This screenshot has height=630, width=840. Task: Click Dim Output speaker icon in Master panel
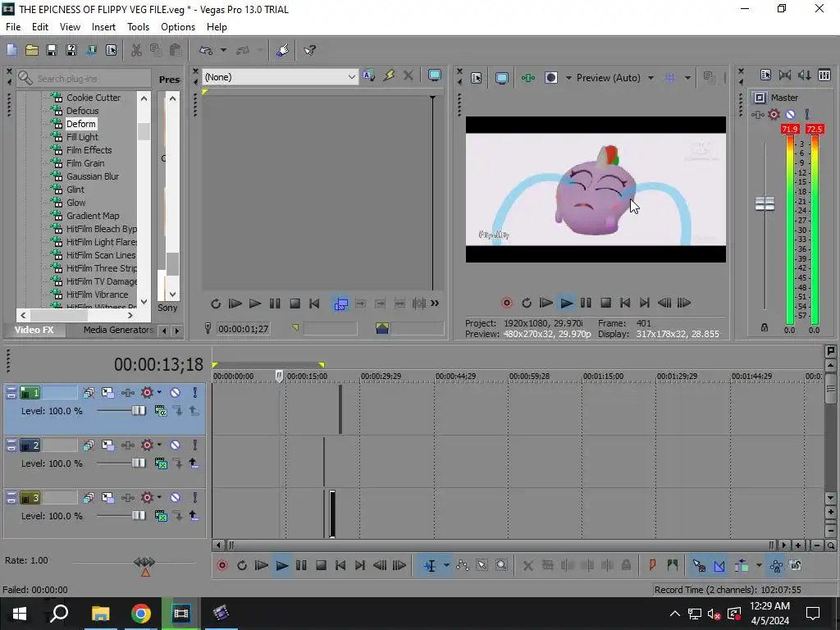tap(805, 75)
